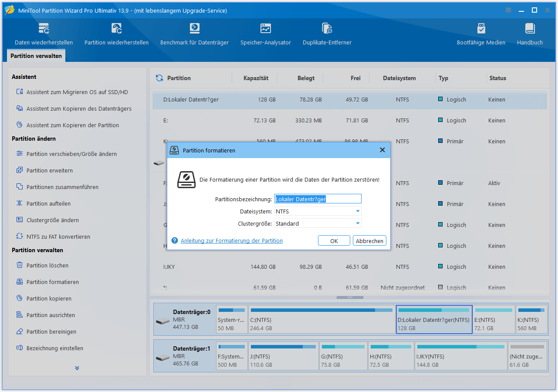Select the I:JKY partition row
The image size is (558, 392).
(349, 267)
